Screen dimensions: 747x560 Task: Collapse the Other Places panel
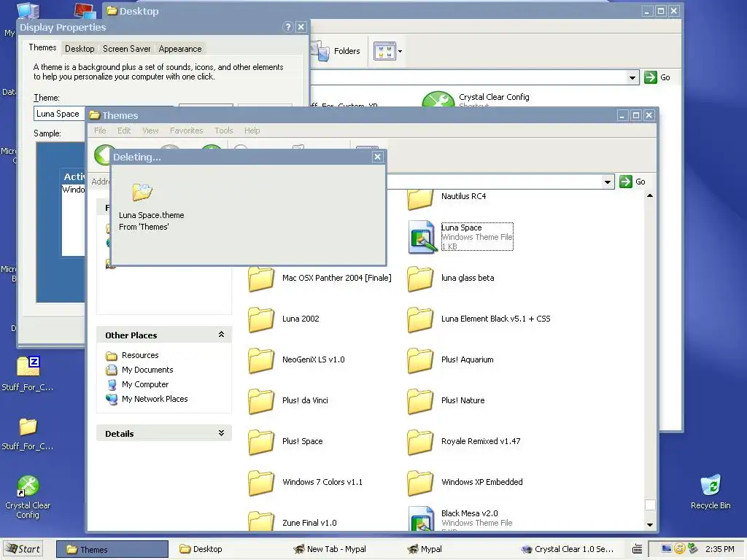(221, 335)
